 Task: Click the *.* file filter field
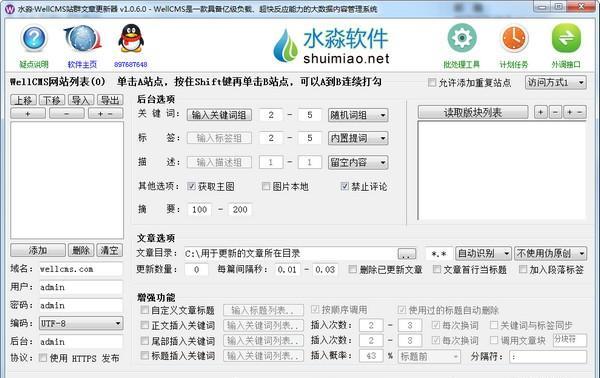point(439,254)
